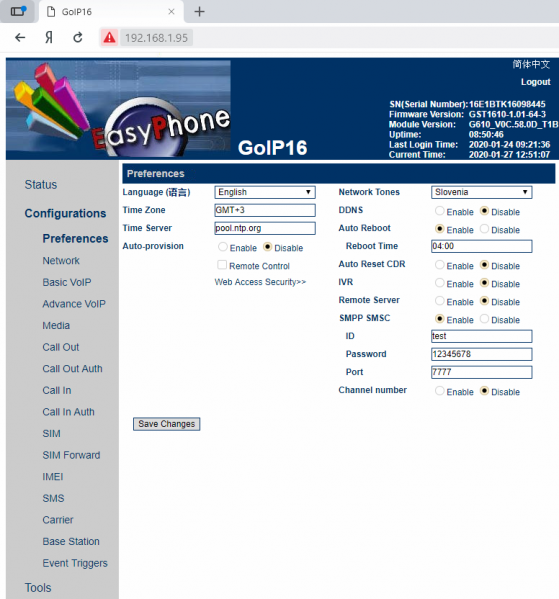Select the GoIP16 browser tab

click(x=111, y=12)
